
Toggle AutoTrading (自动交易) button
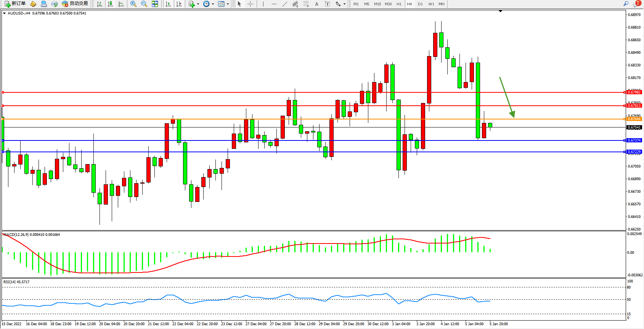click(75, 4)
